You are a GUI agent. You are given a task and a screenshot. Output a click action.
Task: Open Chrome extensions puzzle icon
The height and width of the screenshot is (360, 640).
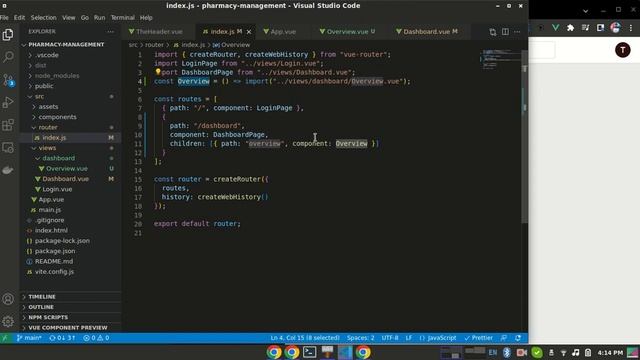pyautogui.click(x=571, y=28)
